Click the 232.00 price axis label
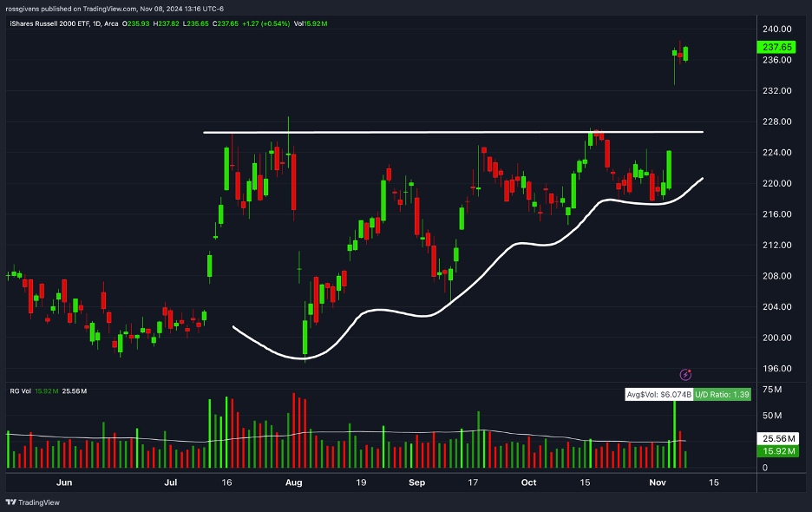Screen dimensions: 812x512 [x=776, y=91]
